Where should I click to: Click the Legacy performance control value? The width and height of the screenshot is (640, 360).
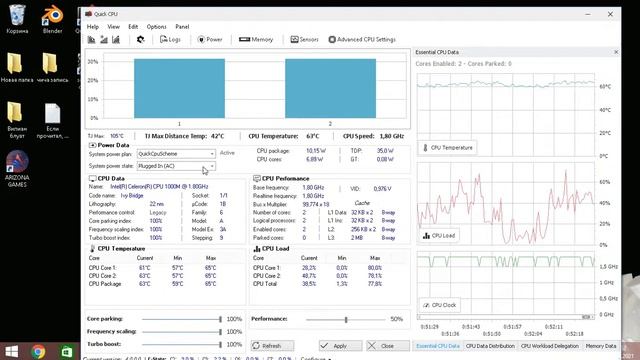pos(158,213)
